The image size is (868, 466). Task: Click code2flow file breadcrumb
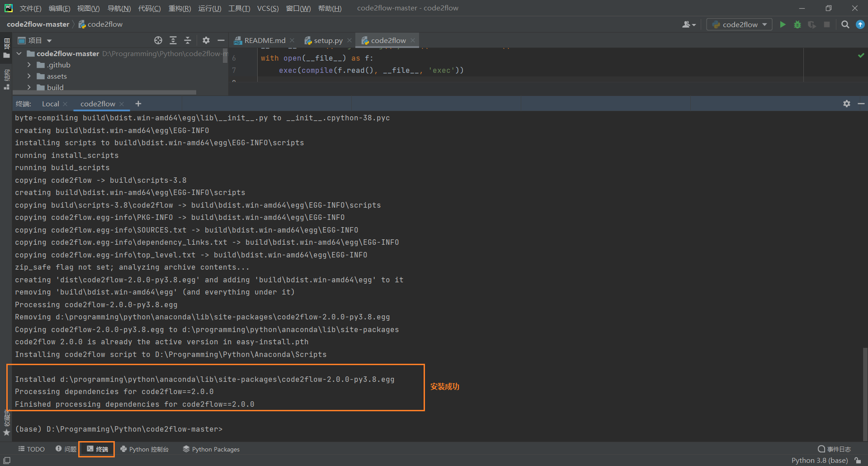click(100, 24)
